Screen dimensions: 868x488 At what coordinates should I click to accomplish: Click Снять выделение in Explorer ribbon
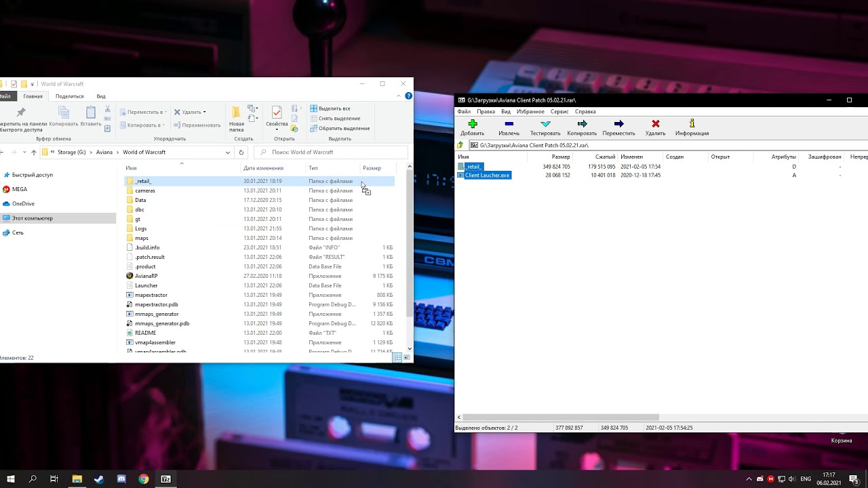(x=335, y=119)
